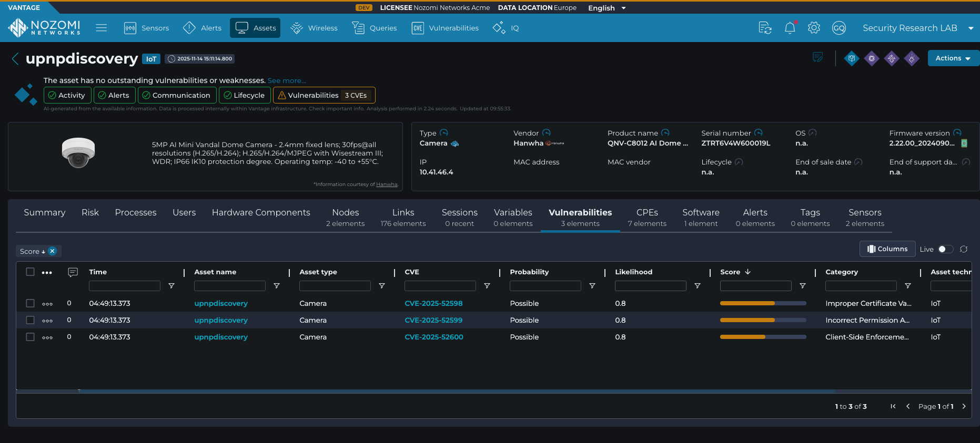The height and width of the screenshot is (443, 980).
Task: Click the score bar for CVE-2025-52598
Action: coord(763,303)
